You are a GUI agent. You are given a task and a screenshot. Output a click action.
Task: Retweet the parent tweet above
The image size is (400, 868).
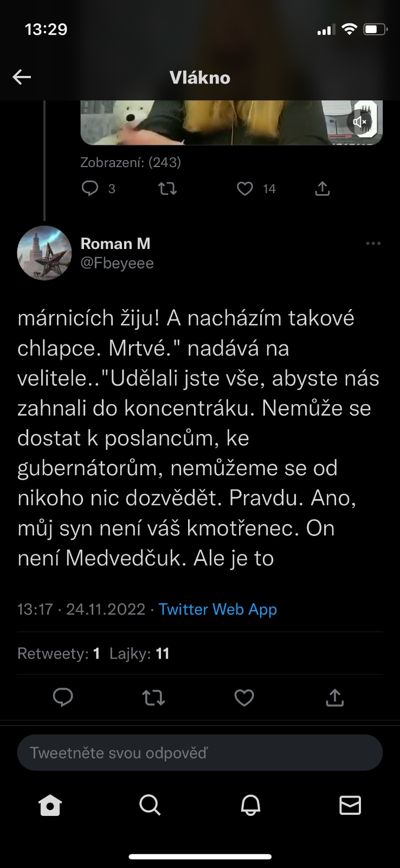pos(167,188)
